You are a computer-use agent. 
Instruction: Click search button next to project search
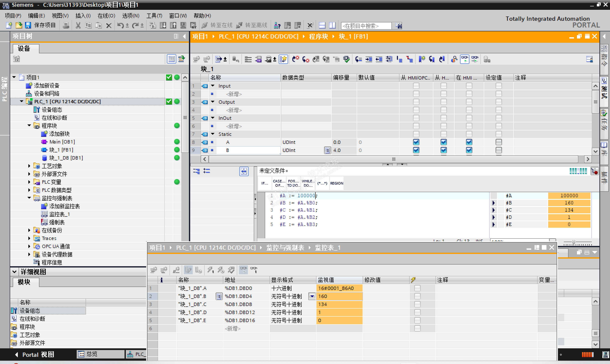pos(398,26)
